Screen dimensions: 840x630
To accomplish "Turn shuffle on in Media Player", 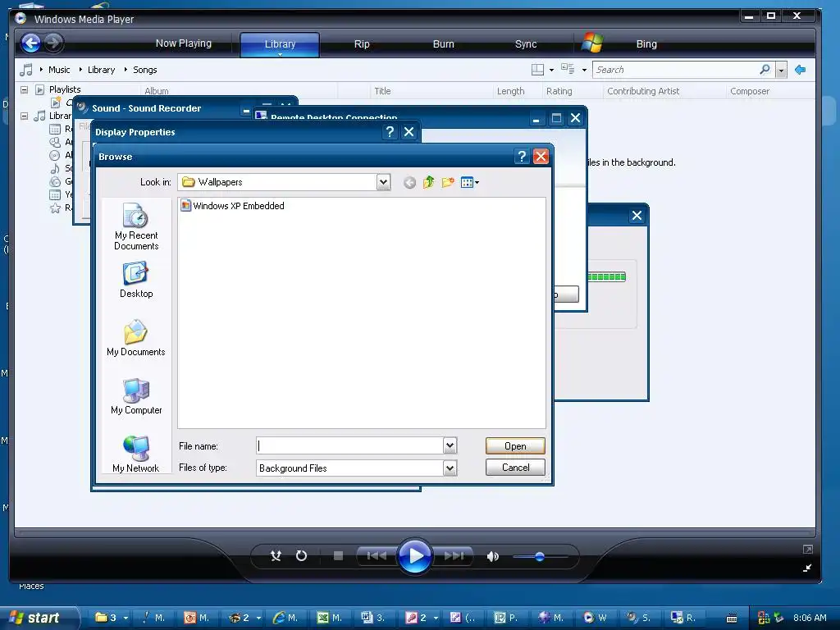I will coord(276,556).
